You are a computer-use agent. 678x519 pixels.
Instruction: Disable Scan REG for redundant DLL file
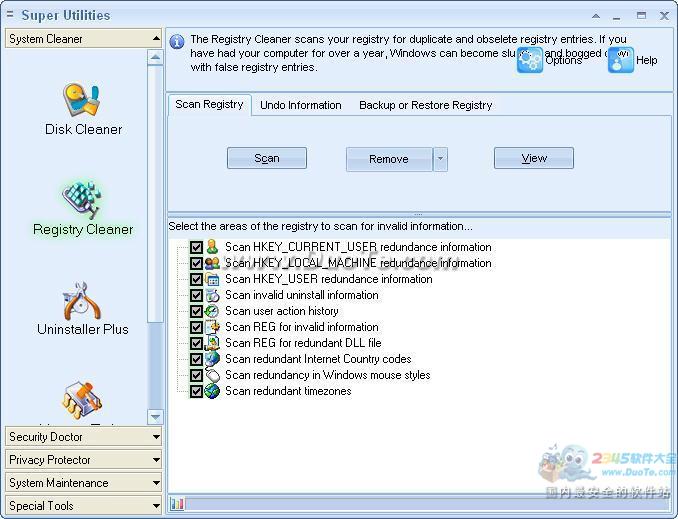196,343
